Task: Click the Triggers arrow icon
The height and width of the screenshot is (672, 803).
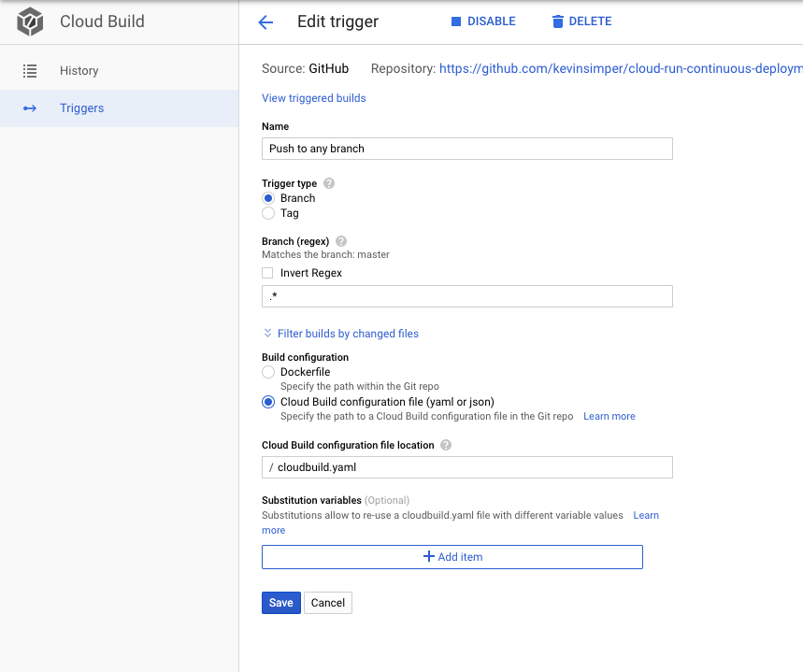Action: coord(30,108)
